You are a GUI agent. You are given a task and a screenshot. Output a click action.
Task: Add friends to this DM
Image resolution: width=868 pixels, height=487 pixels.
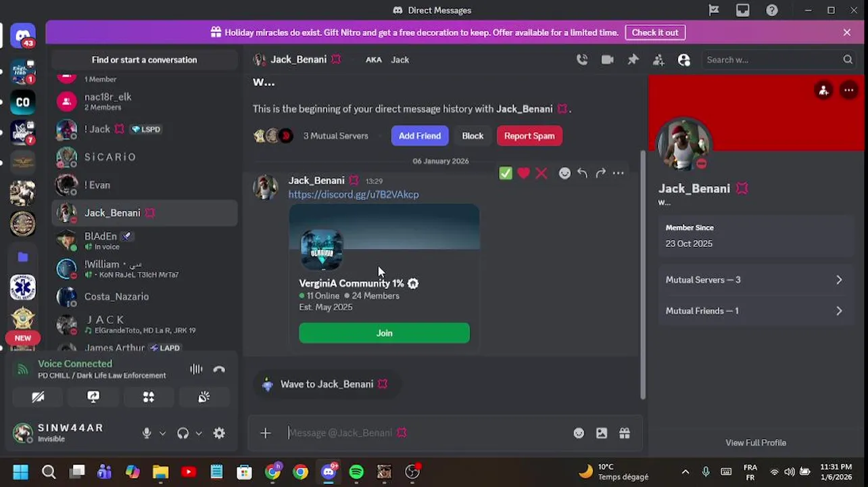[658, 60]
